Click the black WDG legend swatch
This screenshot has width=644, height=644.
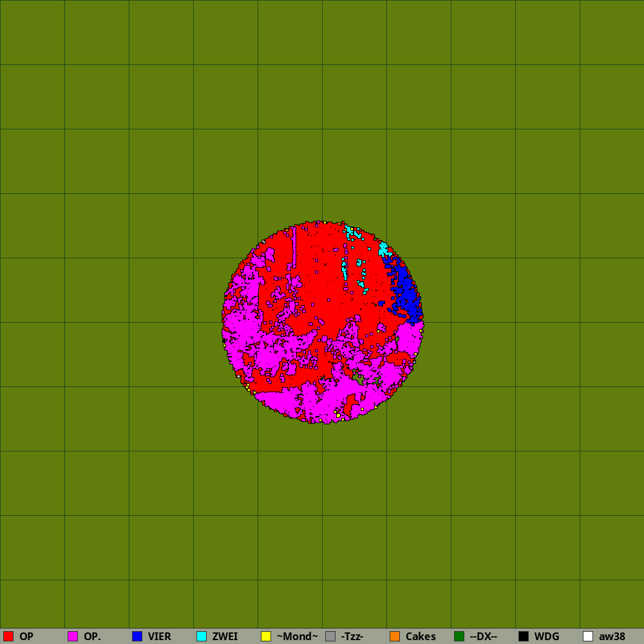[x=524, y=636]
